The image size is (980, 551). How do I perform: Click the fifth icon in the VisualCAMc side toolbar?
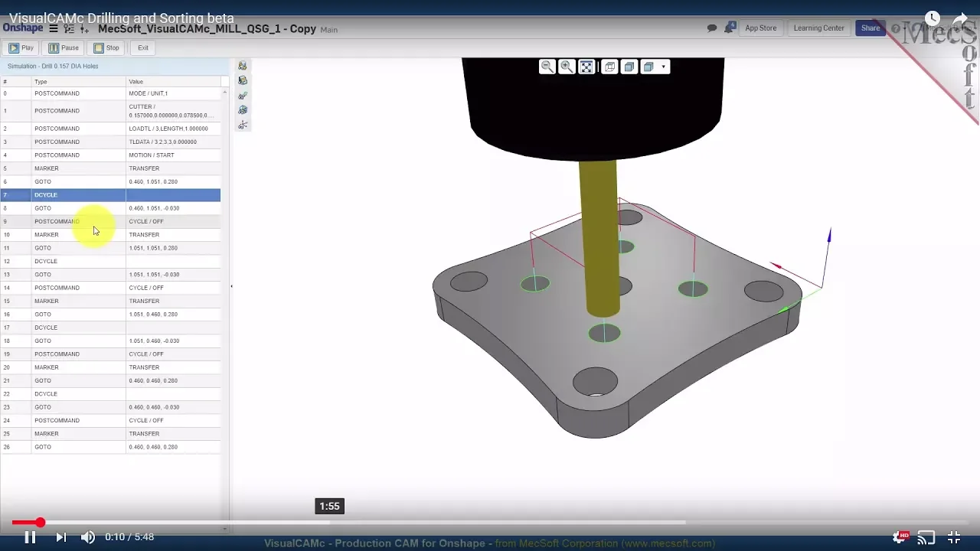click(x=243, y=125)
